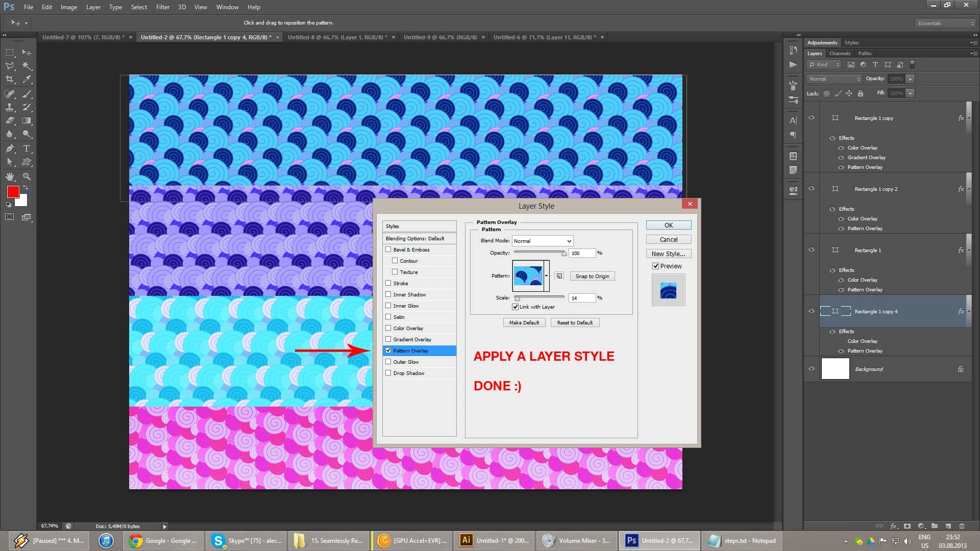The height and width of the screenshot is (551, 980).
Task: Select the Pen tool
Action: click(x=10, y=148)
